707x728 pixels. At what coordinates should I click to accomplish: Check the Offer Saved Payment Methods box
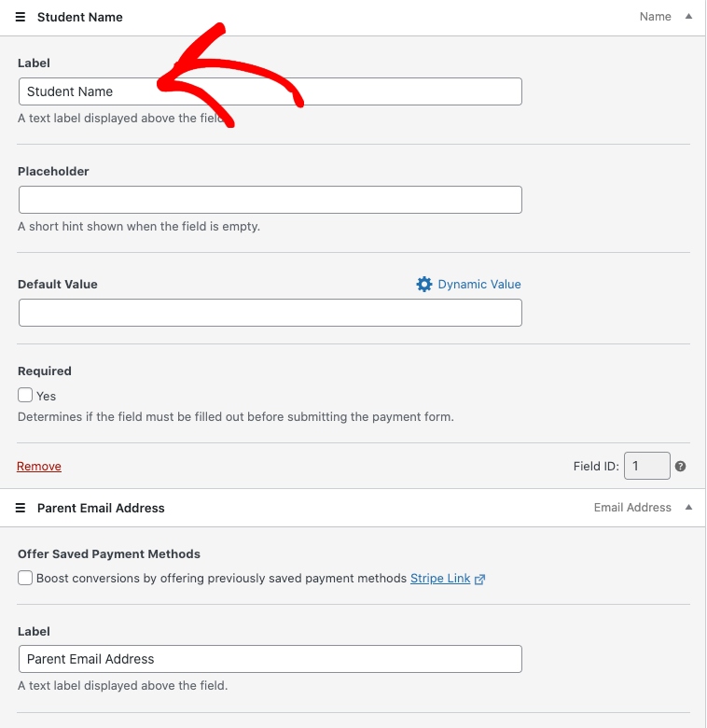click(25, 578)
